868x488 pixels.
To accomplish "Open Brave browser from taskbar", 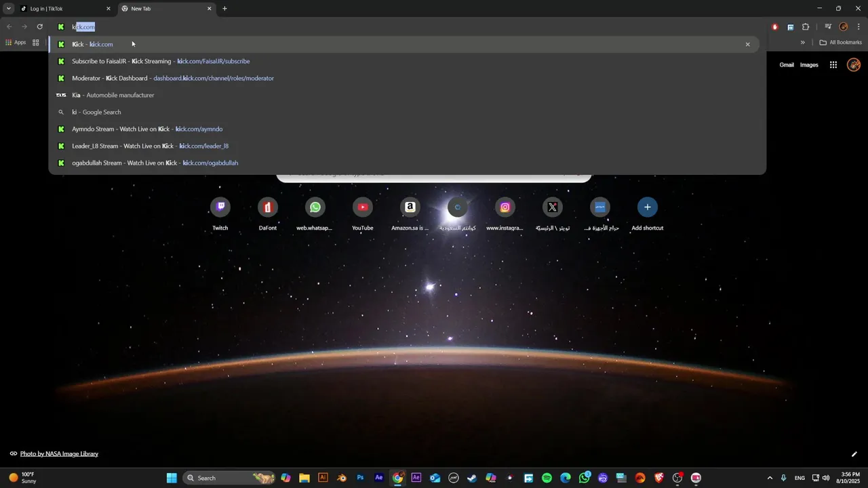I will point(658,478).
